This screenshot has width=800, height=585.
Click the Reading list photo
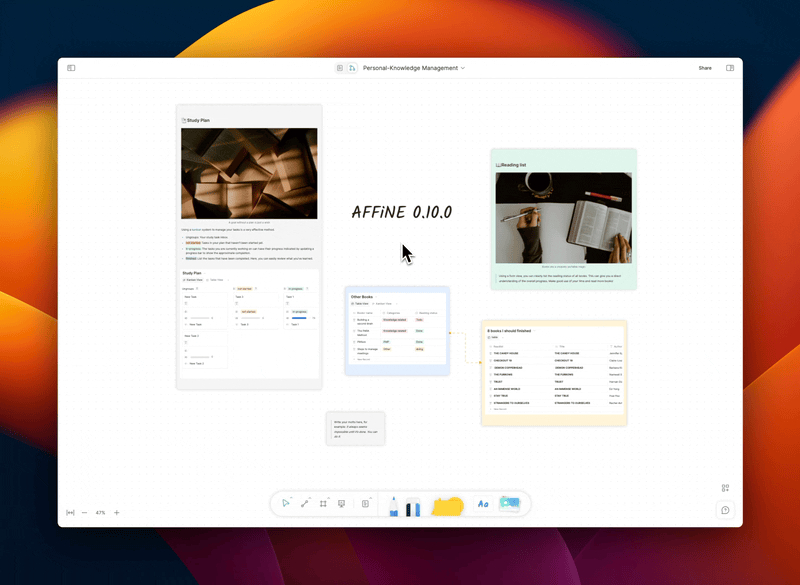(564, 218)
